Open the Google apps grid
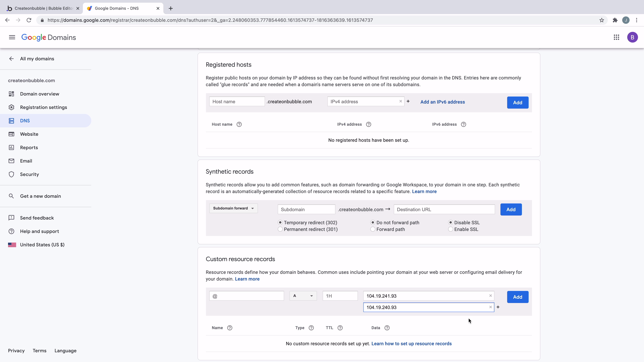The width and height of the screenshot is (644, 362). [x=616, y=37]
